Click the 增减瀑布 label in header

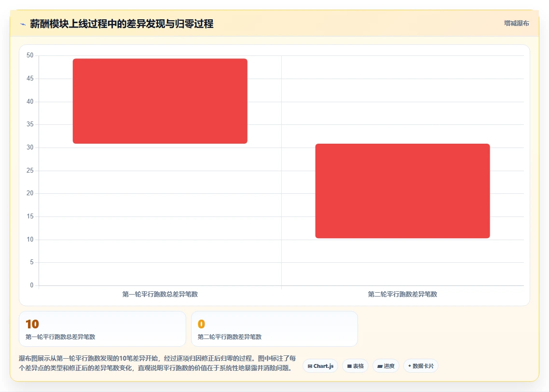pyautogui.click(x=517, y=24)
